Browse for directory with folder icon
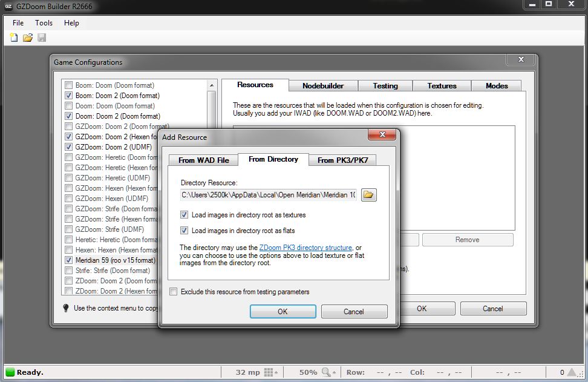This screenshot has width=588, height=382. point(368,195)
